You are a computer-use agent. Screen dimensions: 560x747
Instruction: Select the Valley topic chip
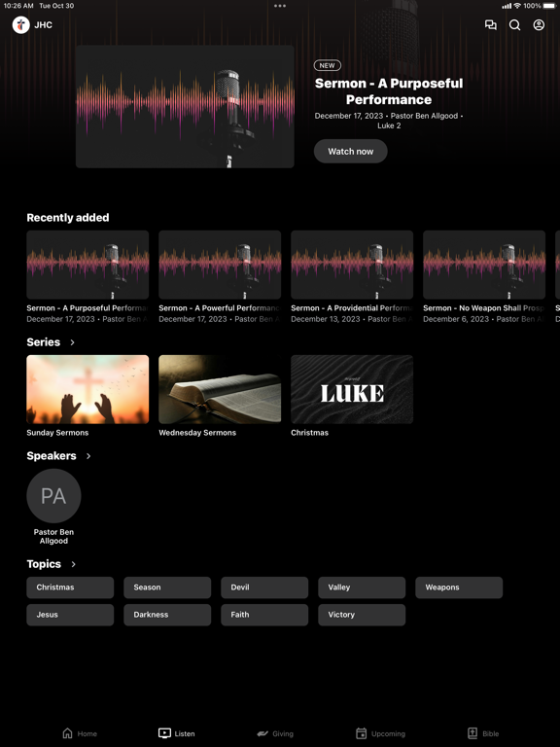(362, 587)
